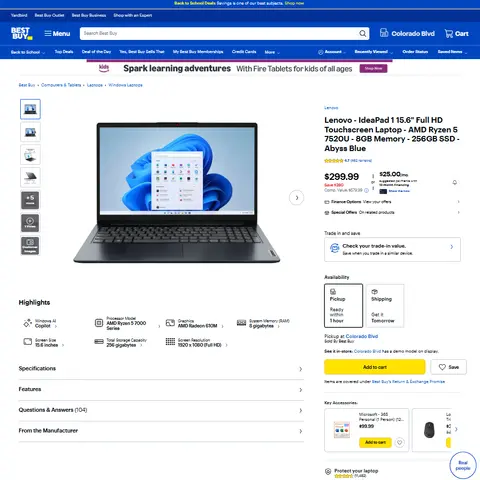Screen dimensions: 480x480
Task: Click the Best Buy breadcrumb link
Action: point(27,85)
